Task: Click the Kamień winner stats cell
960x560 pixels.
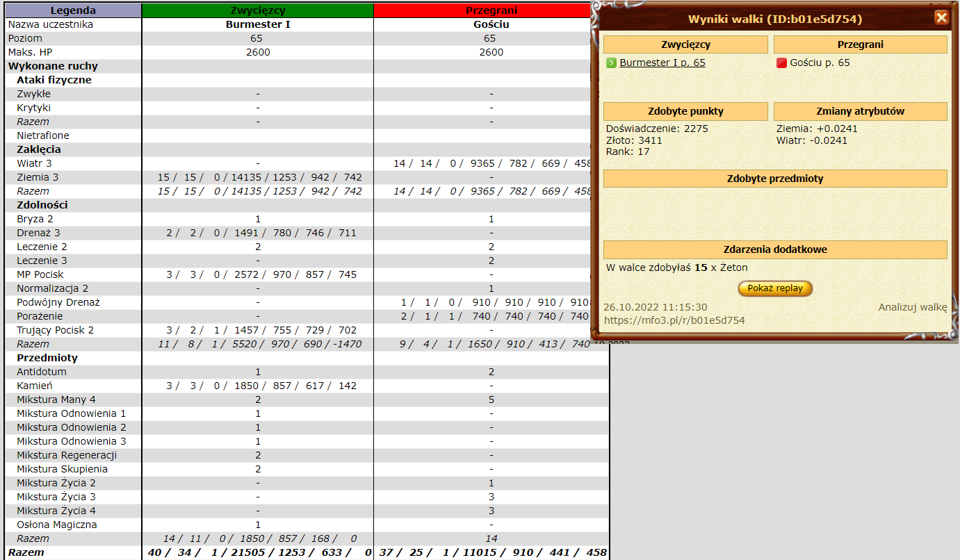Action: point(258,386)
